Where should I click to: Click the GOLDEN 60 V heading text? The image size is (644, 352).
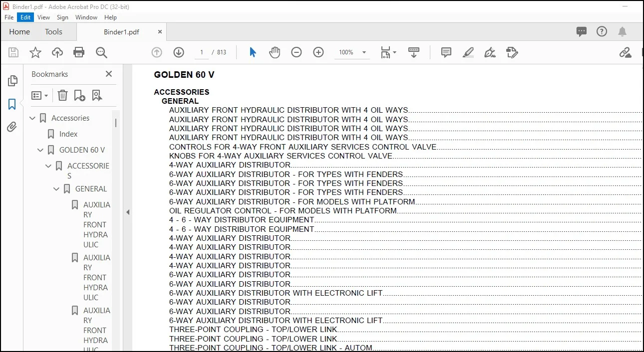click(184, 75)
